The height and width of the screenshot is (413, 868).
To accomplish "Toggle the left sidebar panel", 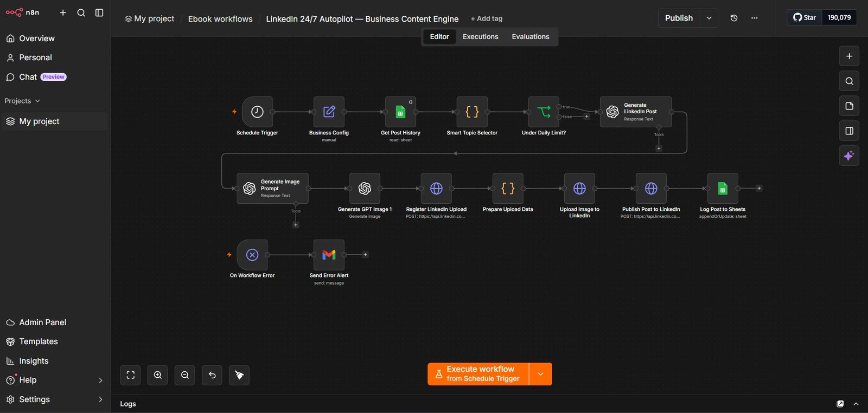I will 99,12.
